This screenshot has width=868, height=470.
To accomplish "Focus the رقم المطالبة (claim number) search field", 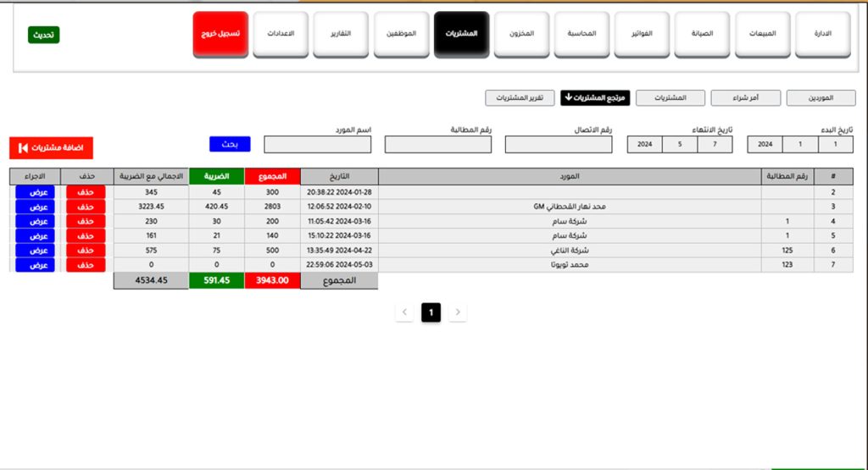I will click(438, 145).
